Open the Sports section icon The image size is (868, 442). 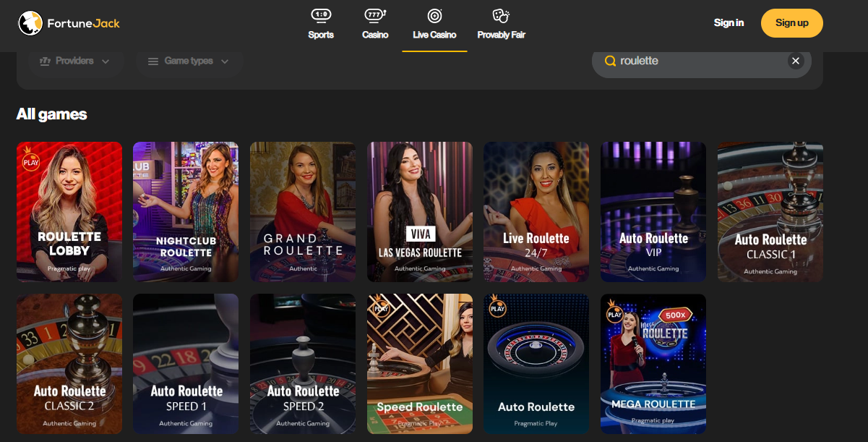tap(321, 16)
